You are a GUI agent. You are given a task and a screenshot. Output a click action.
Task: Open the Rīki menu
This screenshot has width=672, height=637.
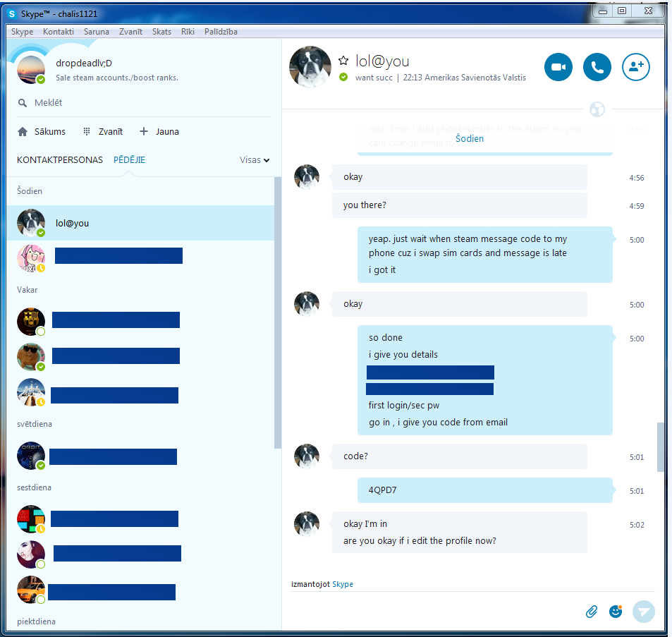pyautogui.click(x=188, y=32)
